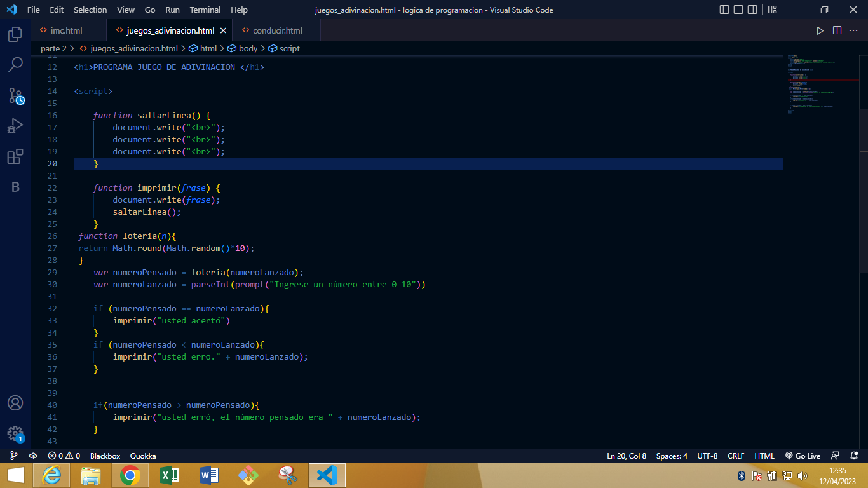Open Excel from the taskbar
The height and width of the screenshot is (488, 868).
170,475
